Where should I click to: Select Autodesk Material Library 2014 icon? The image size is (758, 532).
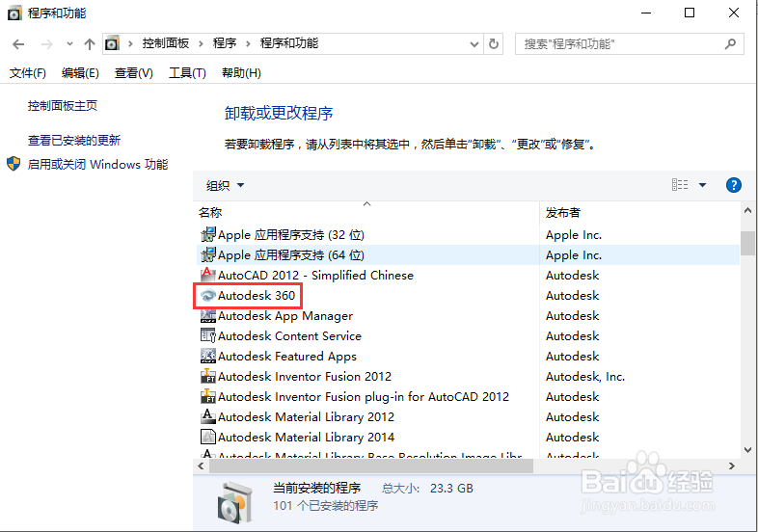click(x=208, y=437)
